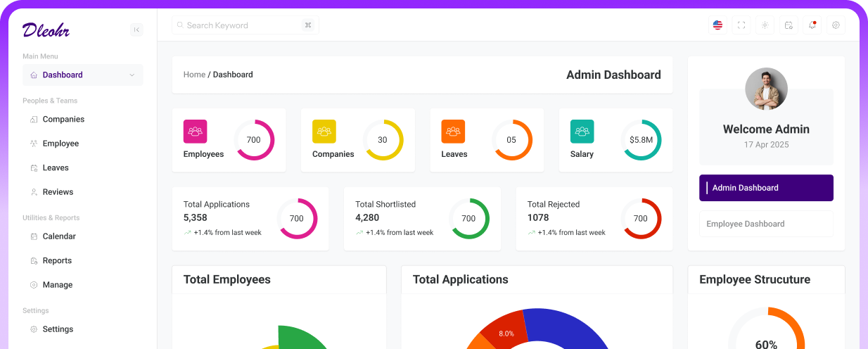The width and height of the screenshot is (868, 349).
Task: Click the sidebar Settings gear icon
Action: click(34, 329)
